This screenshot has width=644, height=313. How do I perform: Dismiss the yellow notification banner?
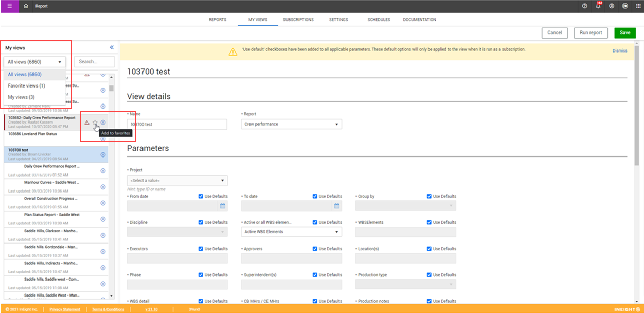[x=620, y=51]
